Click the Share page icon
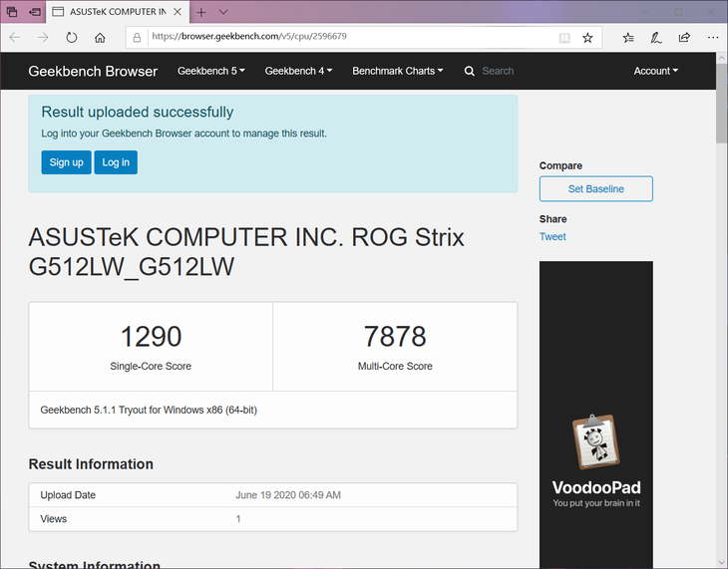 tap(684, 38)
